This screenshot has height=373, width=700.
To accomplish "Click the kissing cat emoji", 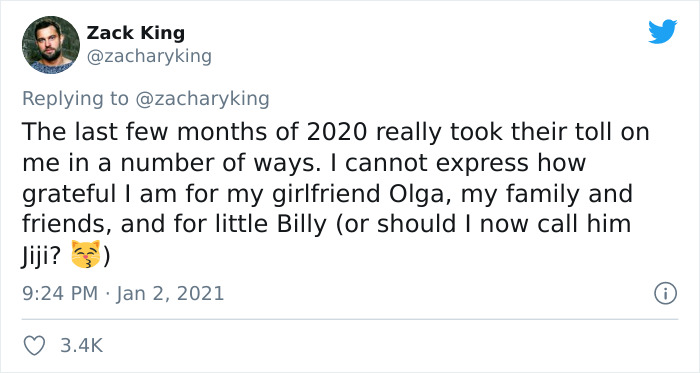I will [x=86, y=254].
